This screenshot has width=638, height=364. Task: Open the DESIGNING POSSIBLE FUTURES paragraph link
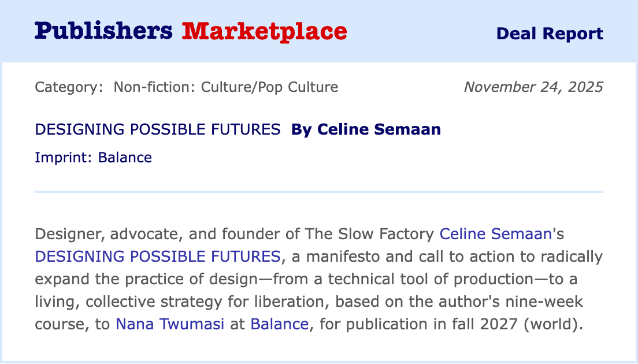(158, 257)
